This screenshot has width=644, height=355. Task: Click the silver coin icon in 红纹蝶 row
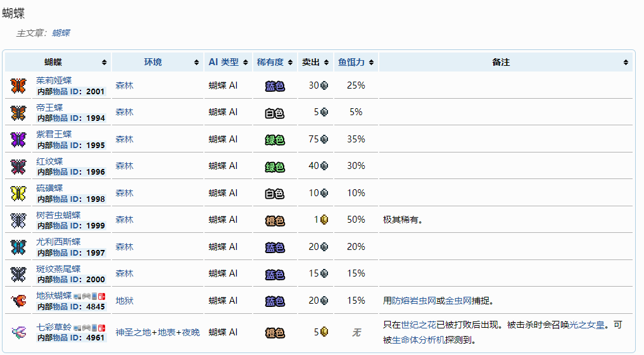[x=324, y=166]
